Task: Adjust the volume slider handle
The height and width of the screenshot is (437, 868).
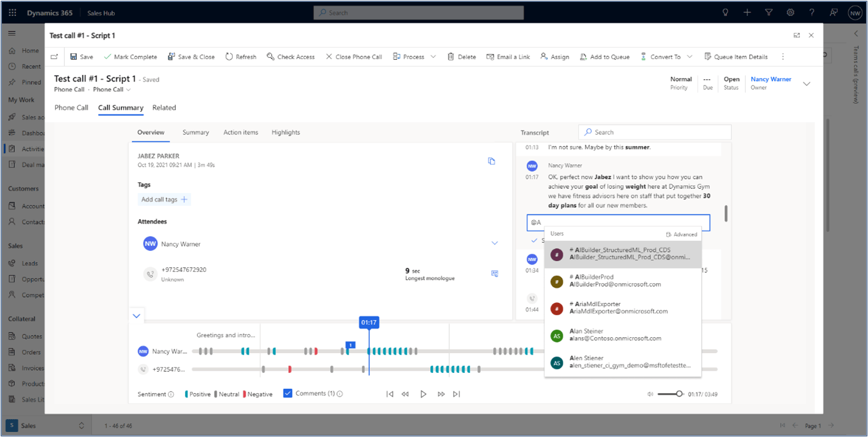Action: click(679, 394)
